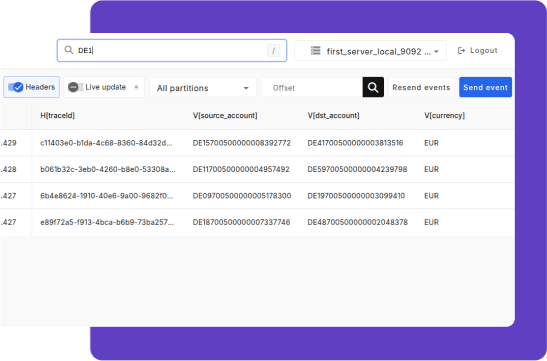The height and width of the screenshot is (361, 547).
Task: Click the logout arrow icon
Action: click(461, 51)
